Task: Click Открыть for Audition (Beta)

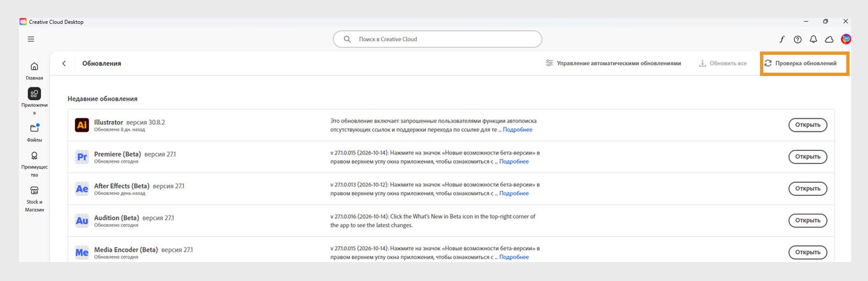Action: point(808,221)
